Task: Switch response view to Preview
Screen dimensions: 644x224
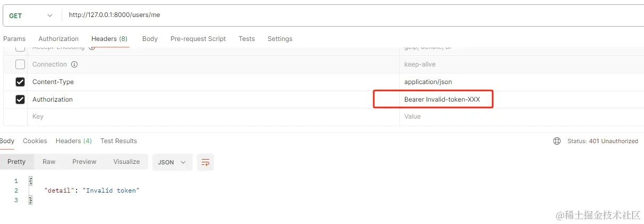Action: 84,162
